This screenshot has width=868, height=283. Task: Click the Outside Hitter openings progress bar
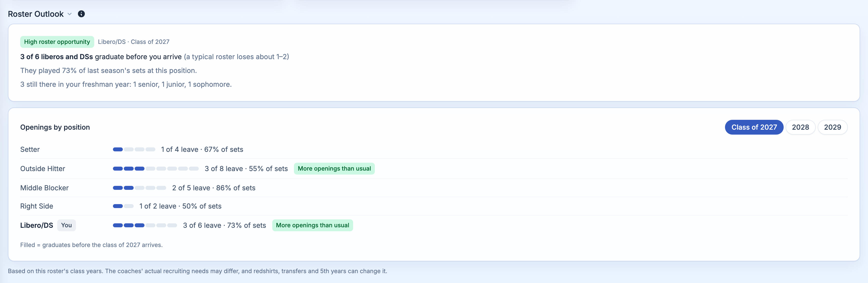coord(156,168)
